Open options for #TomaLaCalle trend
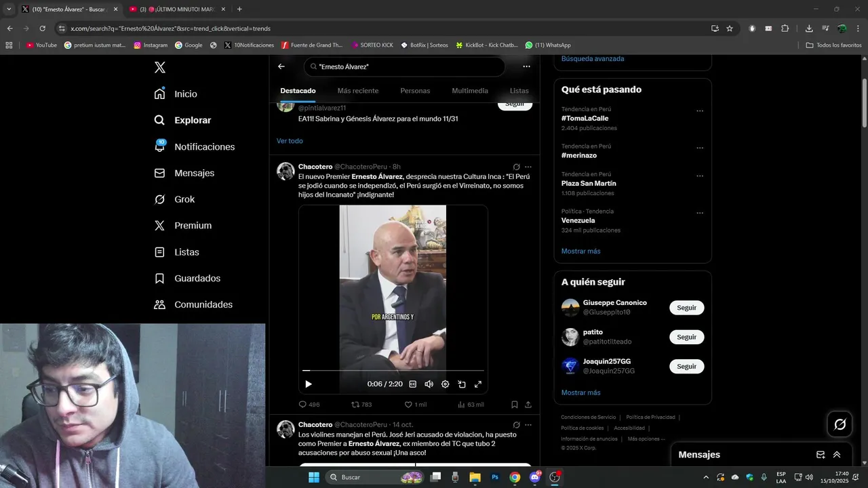The width and height of the screenshot is (868, 488). [700, 110]
